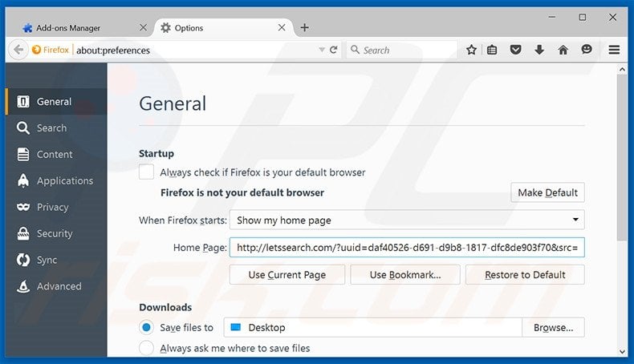This screenshot has height=364, width=634.
Task: Go back with the back arrow button
Action: click(18, 50)
